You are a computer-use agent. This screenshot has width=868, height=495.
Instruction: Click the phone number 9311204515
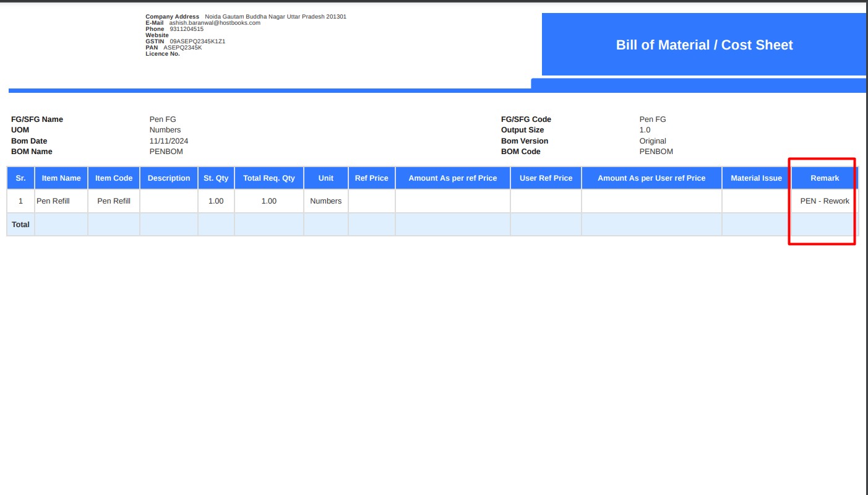tap(186, 29)
